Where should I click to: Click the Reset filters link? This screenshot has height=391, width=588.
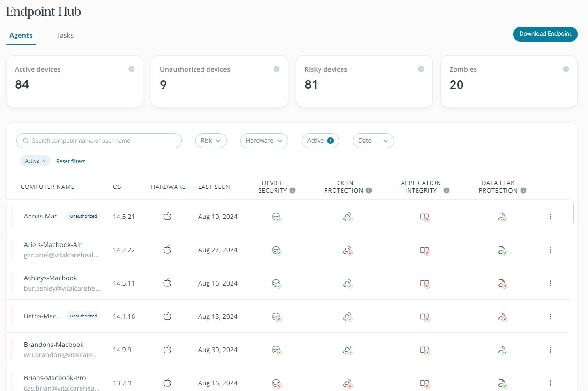(x=71, y=161)
